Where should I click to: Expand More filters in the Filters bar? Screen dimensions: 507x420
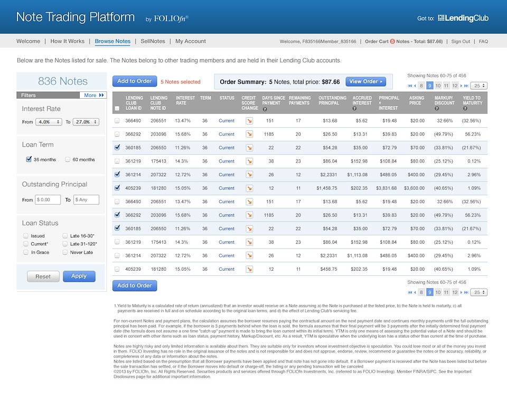coord(94,96)
